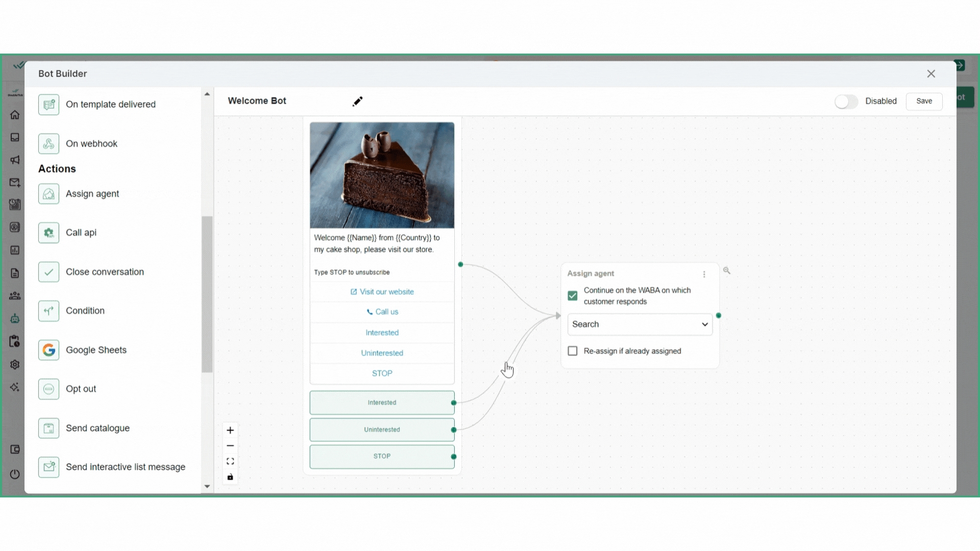
Task: Select the Call api action icon
Action: [48, 233]
